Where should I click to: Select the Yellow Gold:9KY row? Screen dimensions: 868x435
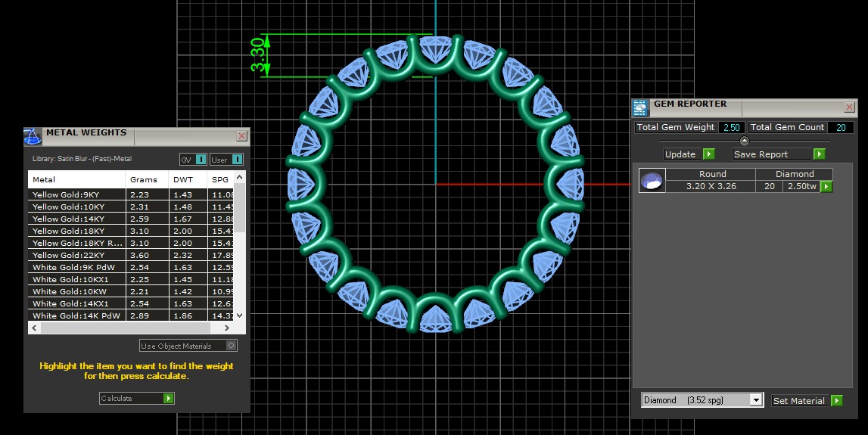131,195
